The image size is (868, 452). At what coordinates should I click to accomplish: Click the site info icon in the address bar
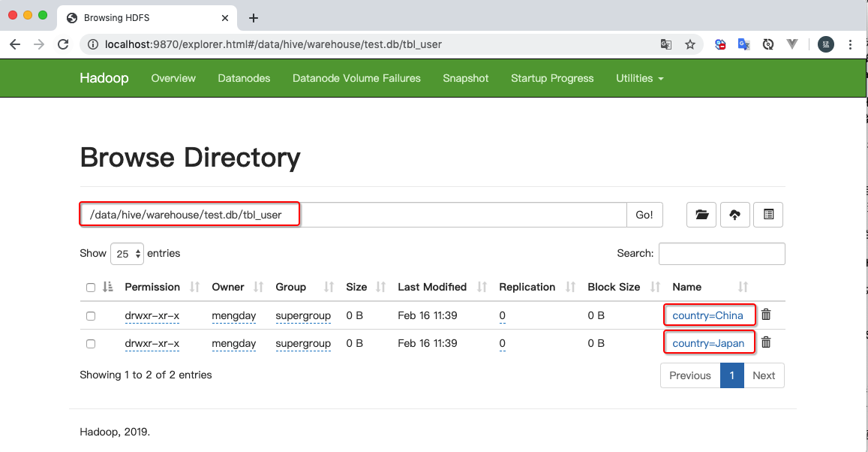[x=93, y=44]
